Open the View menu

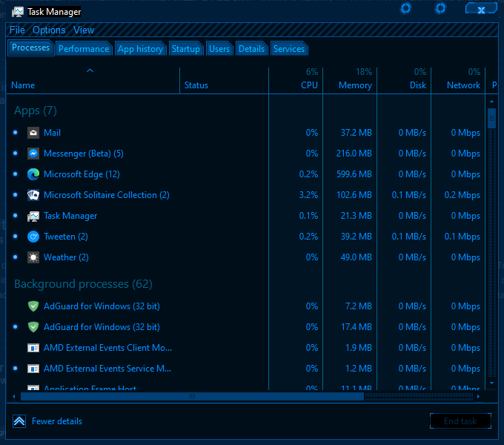click(x=84, y=30)
